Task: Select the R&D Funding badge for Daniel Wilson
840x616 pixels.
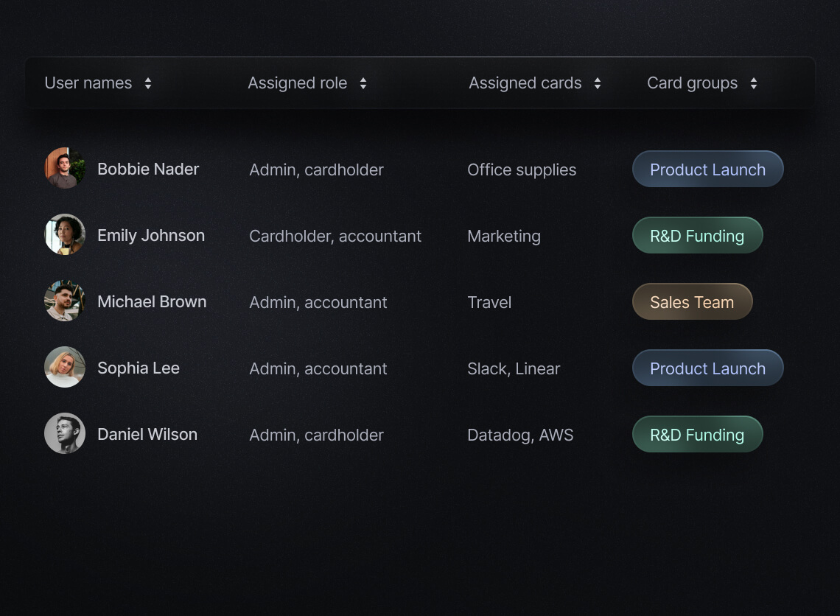Action: tap(697, 434)
